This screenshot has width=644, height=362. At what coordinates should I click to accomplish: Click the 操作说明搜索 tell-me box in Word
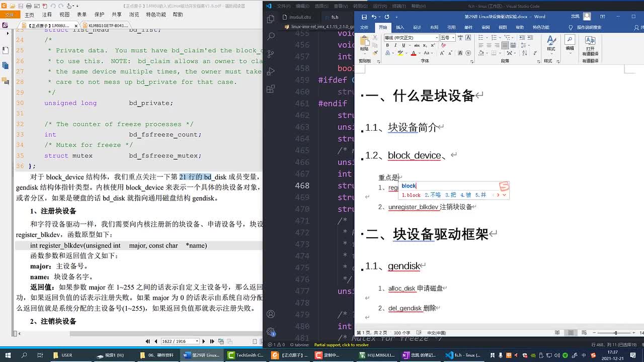pos(589,28)
